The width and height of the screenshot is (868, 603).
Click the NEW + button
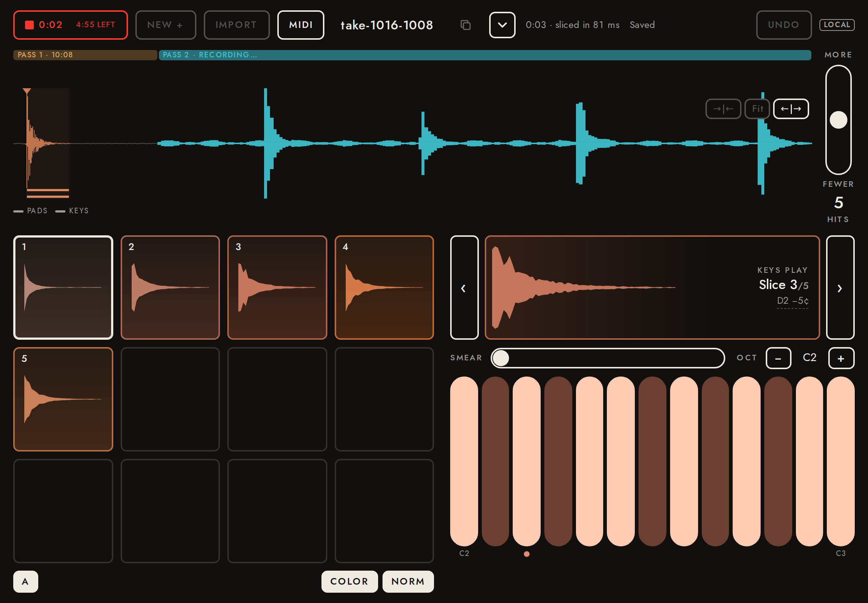tap(166, 25)
